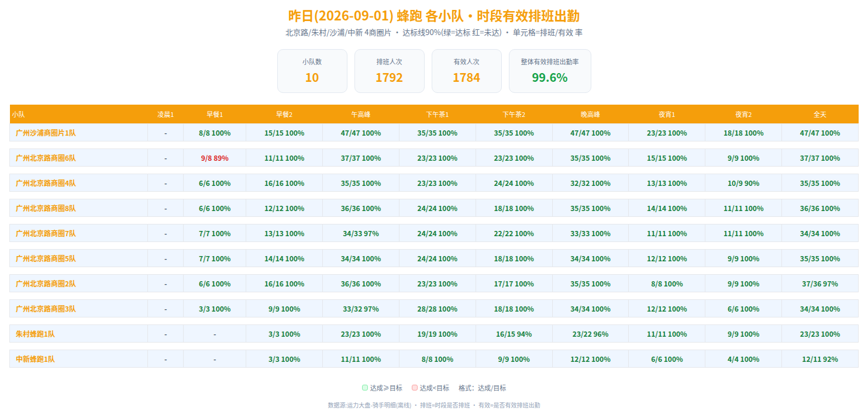Select the 广州北京路商圈6队 row name
The width and height of the screenshot is (868, 418).
(x=46, y=158)
